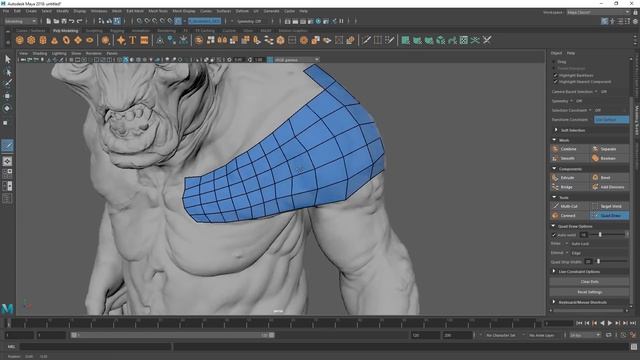Click the New Scene icon
The image size is (640, 360).
tap(49, 21)
